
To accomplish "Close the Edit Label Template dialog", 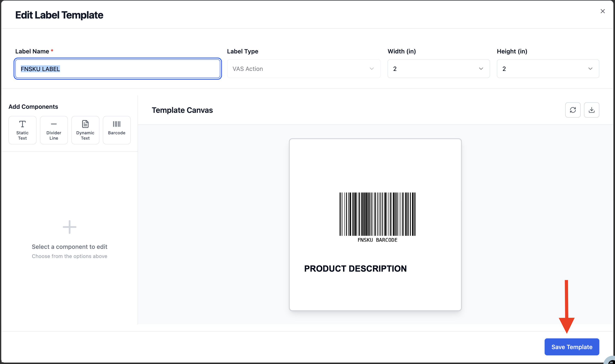I will tap(602, 11).
